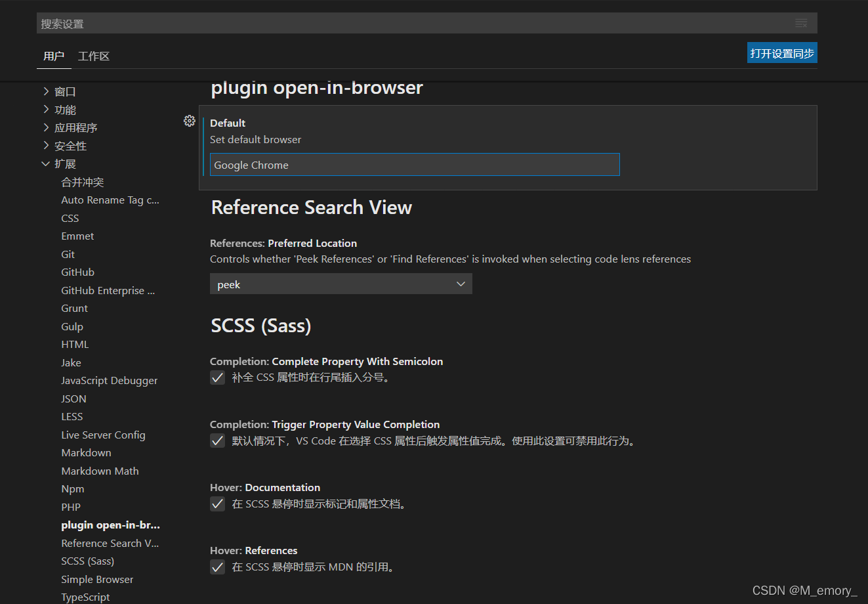Screen dimensions: 868x604
Task: Open Live Server Config entry
Action: tap(103, 435)
